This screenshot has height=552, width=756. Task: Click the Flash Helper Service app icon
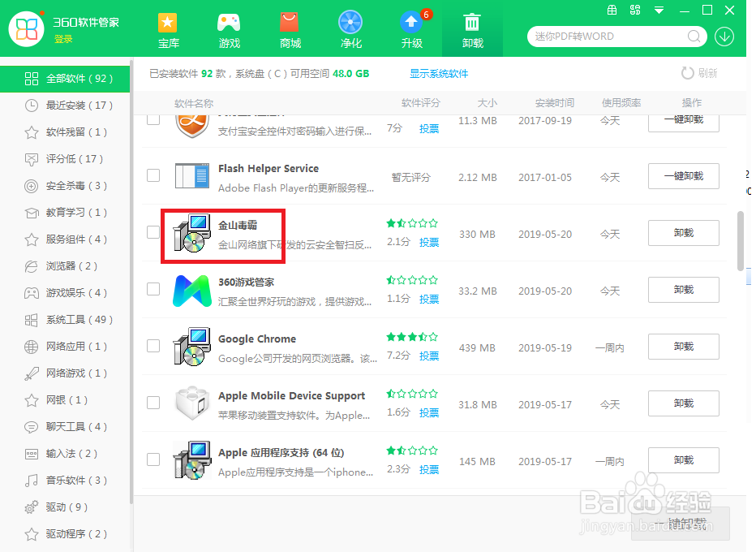point(192,175)
